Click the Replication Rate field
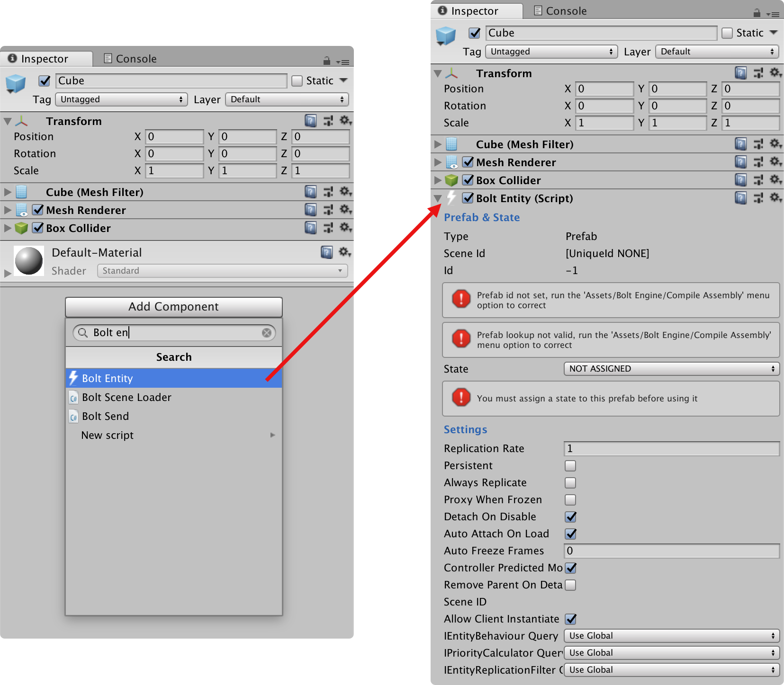The height and width of the screenshot is (685, 784). pos(672,449)
